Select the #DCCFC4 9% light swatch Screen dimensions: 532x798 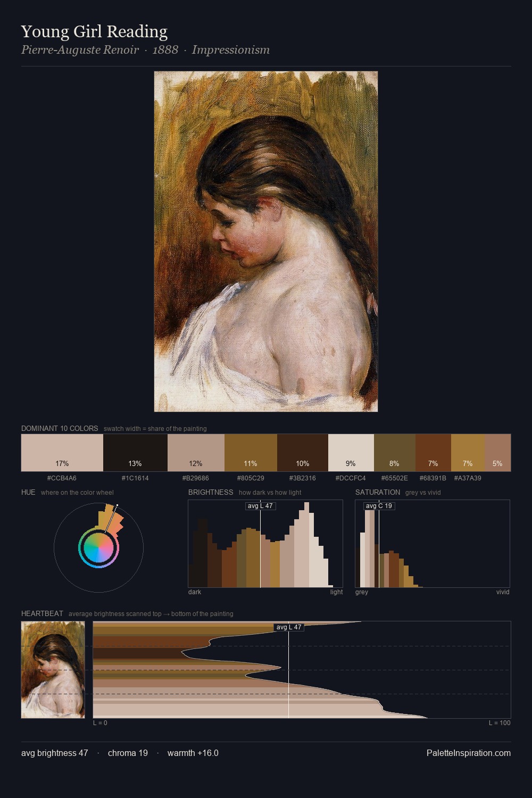[351, 453]
